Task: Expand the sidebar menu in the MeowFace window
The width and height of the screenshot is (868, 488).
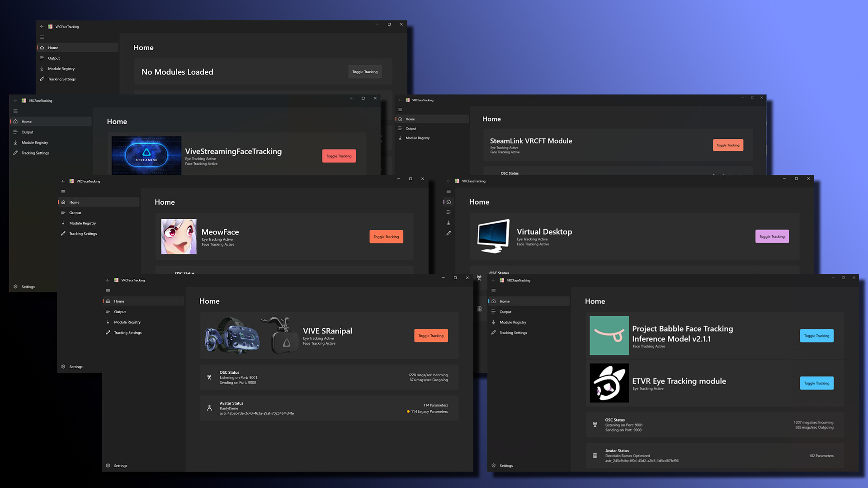Action: 63,191
